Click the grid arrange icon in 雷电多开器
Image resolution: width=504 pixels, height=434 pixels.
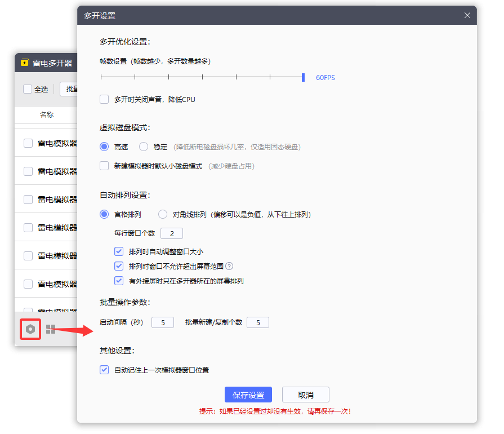(51, 329)
